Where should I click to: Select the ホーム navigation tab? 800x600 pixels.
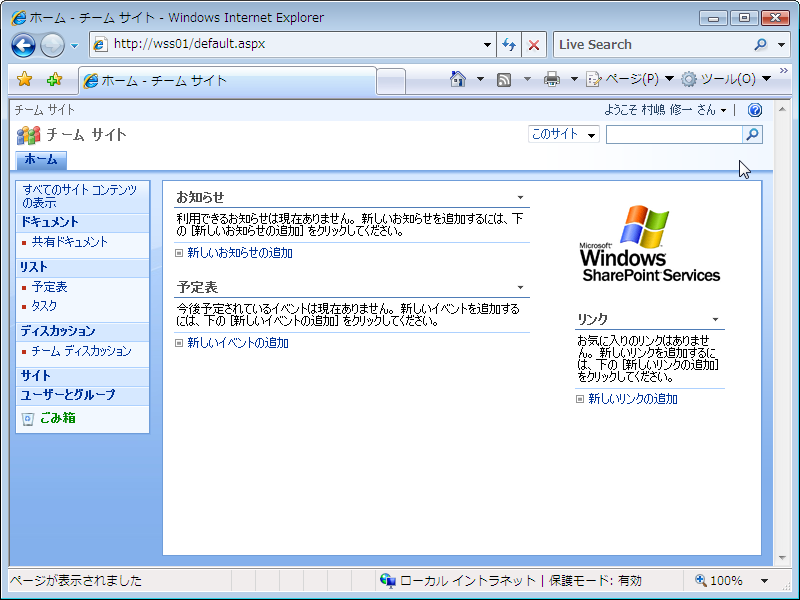click(41, 160)
